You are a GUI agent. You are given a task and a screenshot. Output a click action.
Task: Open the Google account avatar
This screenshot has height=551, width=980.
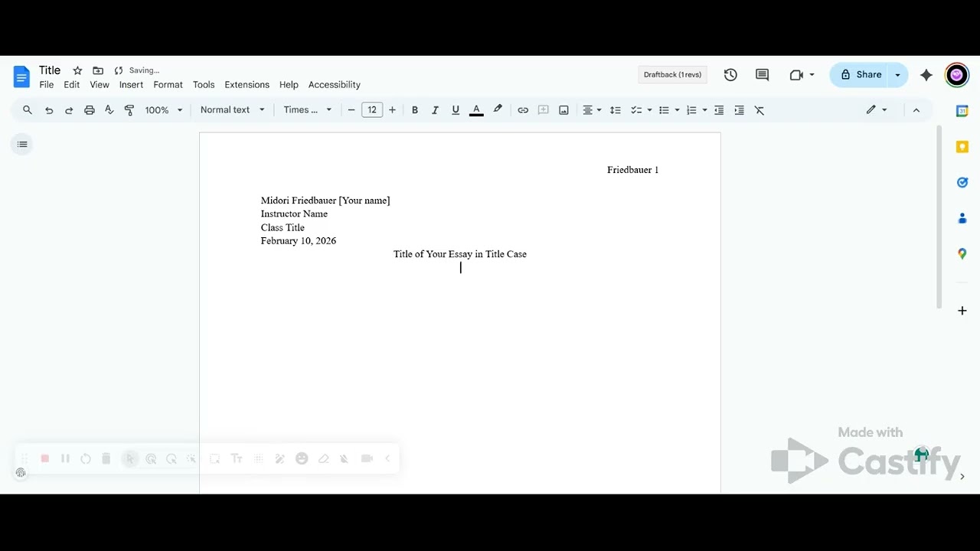pyautogui.click(x=956, y=75)
